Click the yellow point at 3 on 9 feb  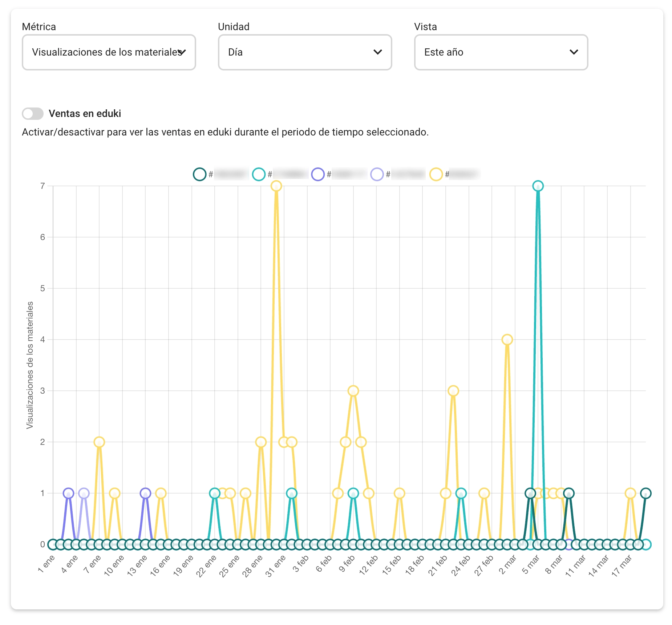353,391
